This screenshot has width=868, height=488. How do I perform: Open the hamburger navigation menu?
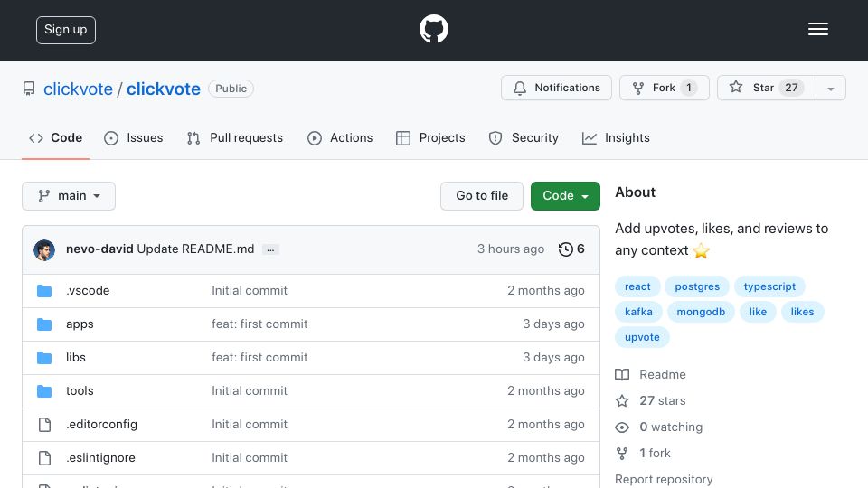pos(817,29)
